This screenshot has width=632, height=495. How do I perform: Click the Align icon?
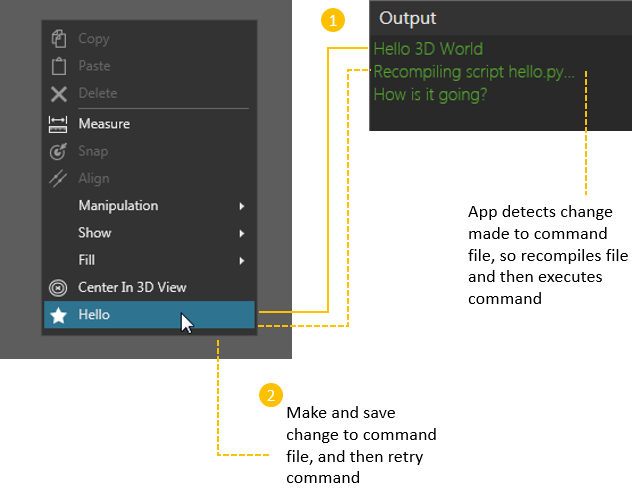click(59, 178)
